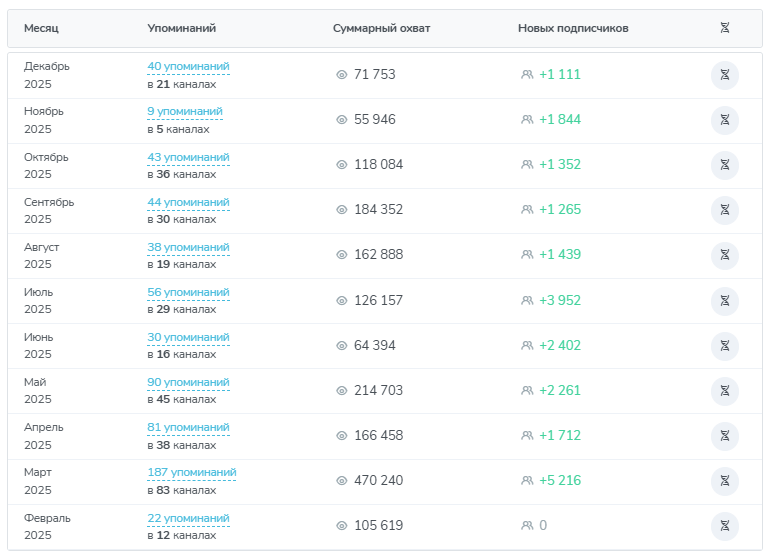The height and width of the screenshot is (557, 771).
Task: Open the "187 упоминаний" link for Март
Action: click(191, 472)
